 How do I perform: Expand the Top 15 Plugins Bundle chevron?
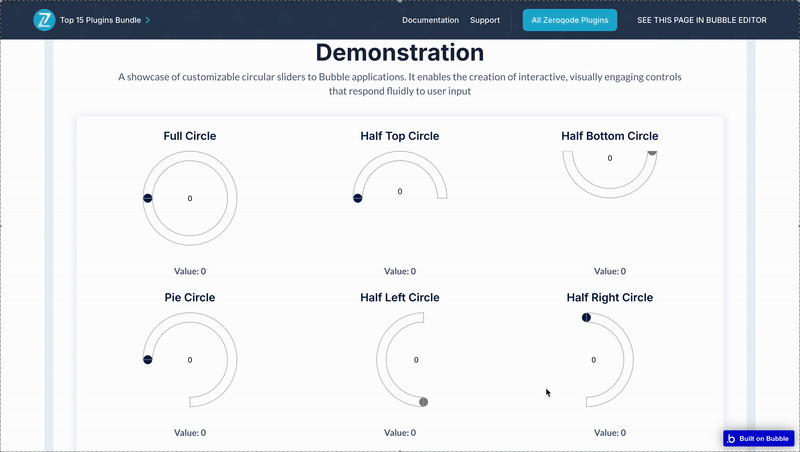[x=148, y=20]
